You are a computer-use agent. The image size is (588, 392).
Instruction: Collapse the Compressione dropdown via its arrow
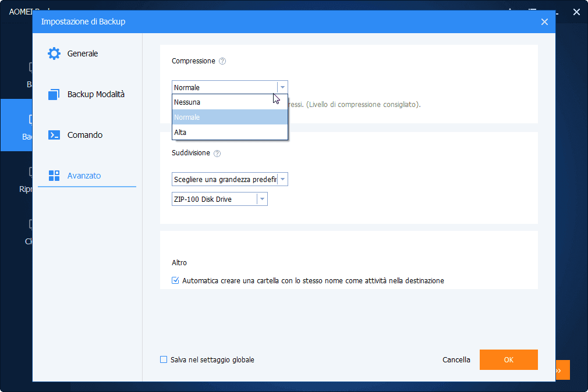click(x=283, y=87)
